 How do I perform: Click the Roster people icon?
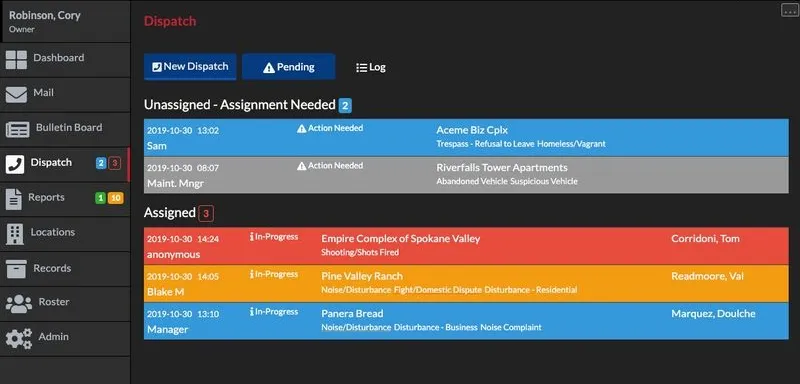19,304
